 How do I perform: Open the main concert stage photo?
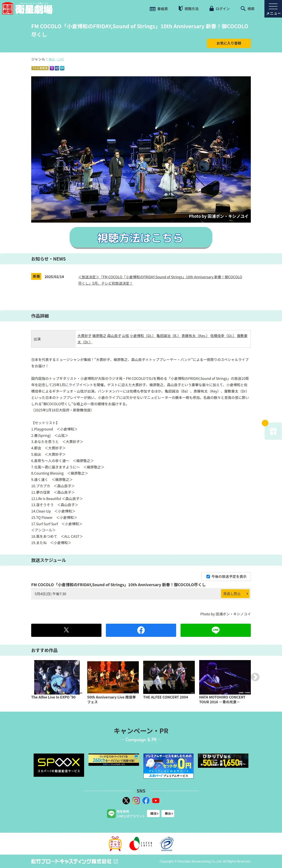pos(141,149)
